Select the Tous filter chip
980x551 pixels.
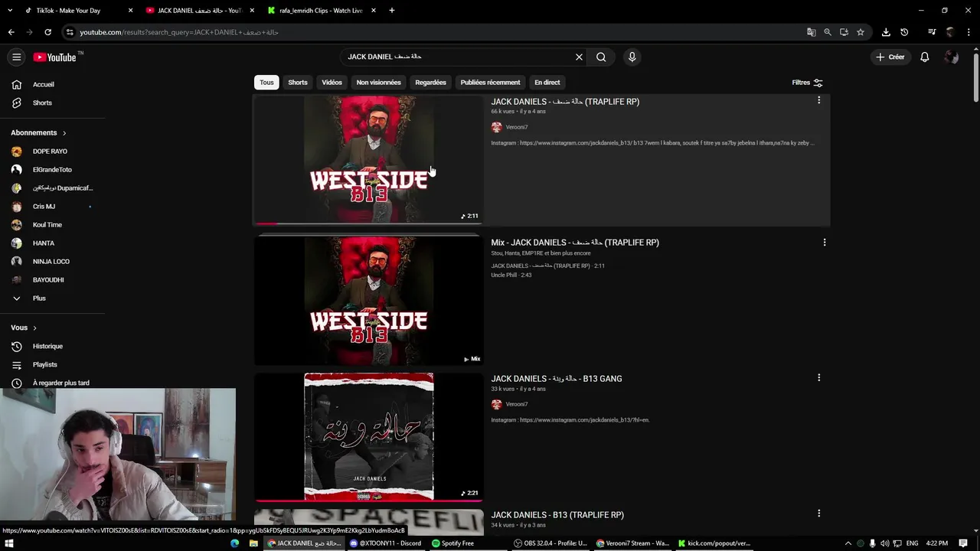(266, 83)
